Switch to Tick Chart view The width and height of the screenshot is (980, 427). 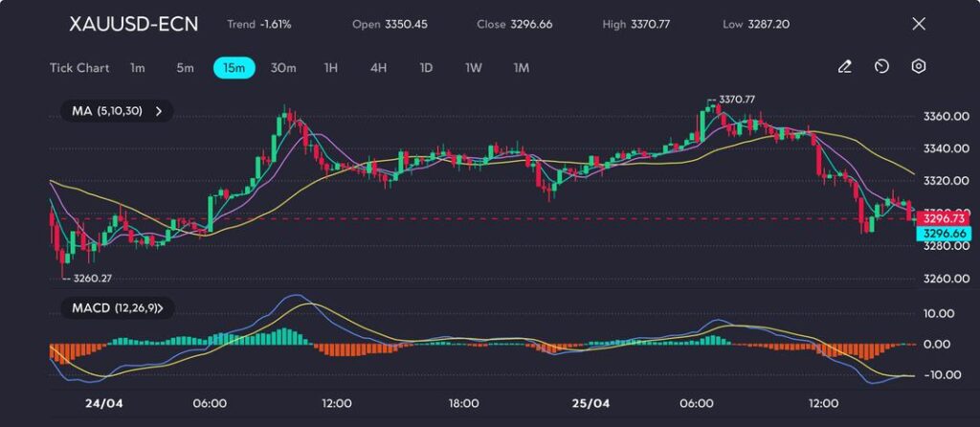(79, 68)
